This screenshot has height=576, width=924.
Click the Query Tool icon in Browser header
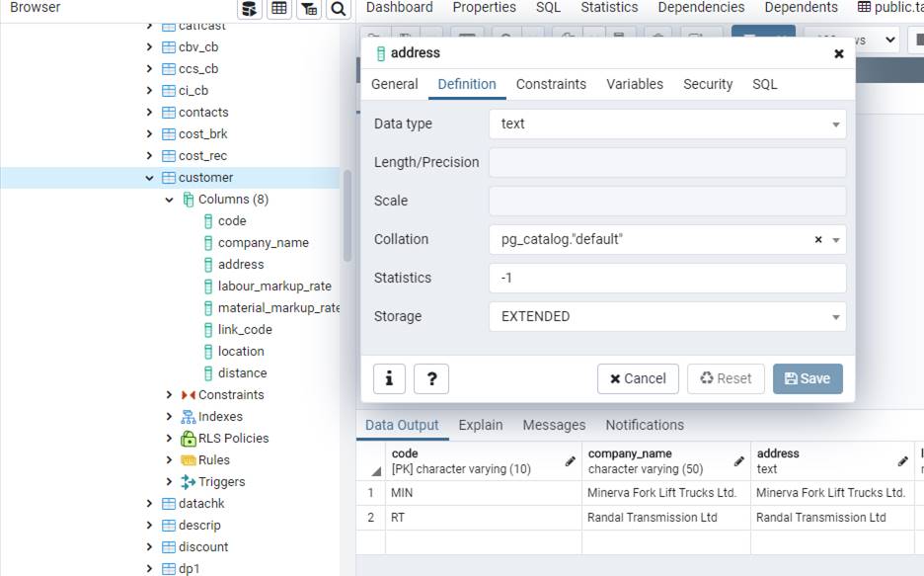coord(250,9)
